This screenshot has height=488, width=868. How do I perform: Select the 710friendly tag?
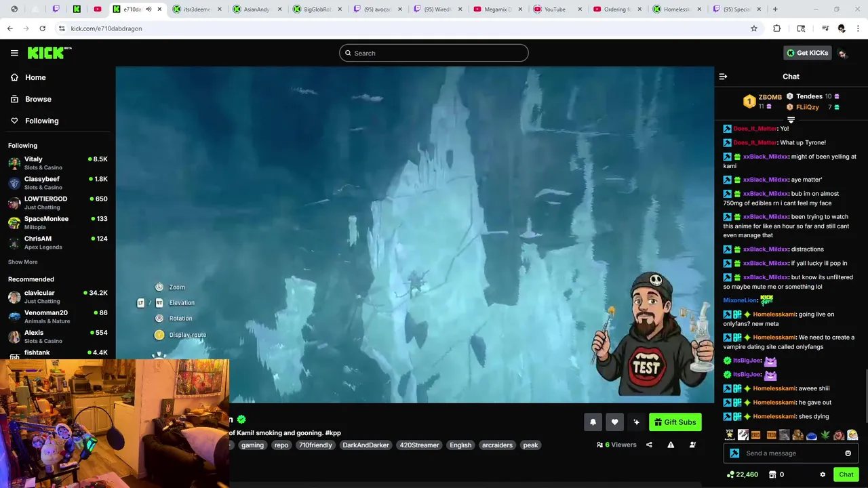(x=315, y=445)
